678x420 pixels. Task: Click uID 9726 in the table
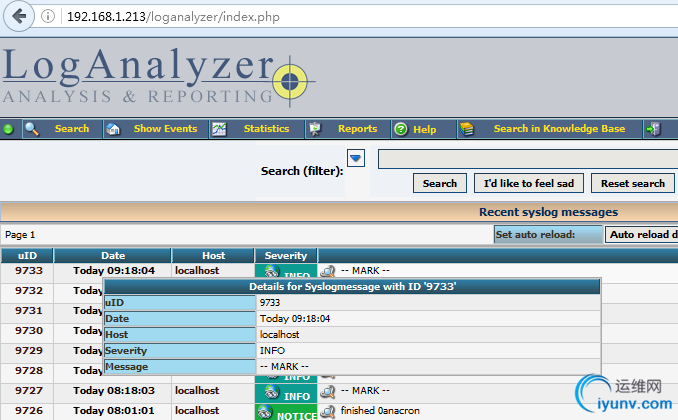29,410
